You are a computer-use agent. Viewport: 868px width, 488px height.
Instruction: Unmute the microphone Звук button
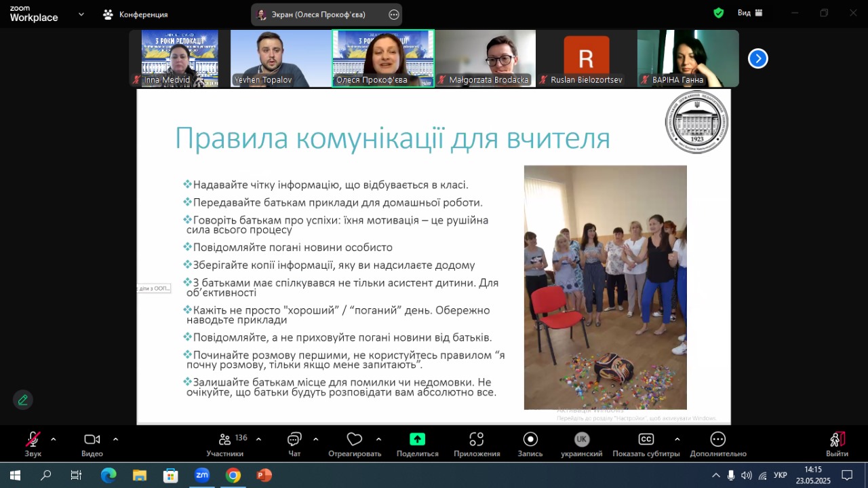coord(33,440)
